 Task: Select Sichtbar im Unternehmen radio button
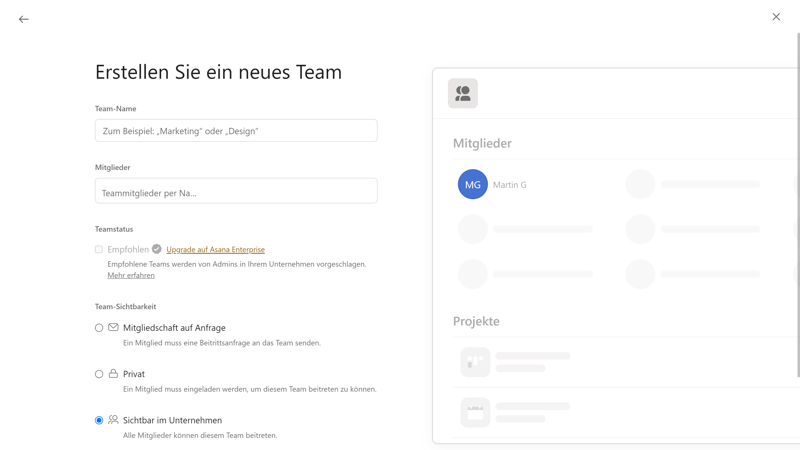coord(99,420)
